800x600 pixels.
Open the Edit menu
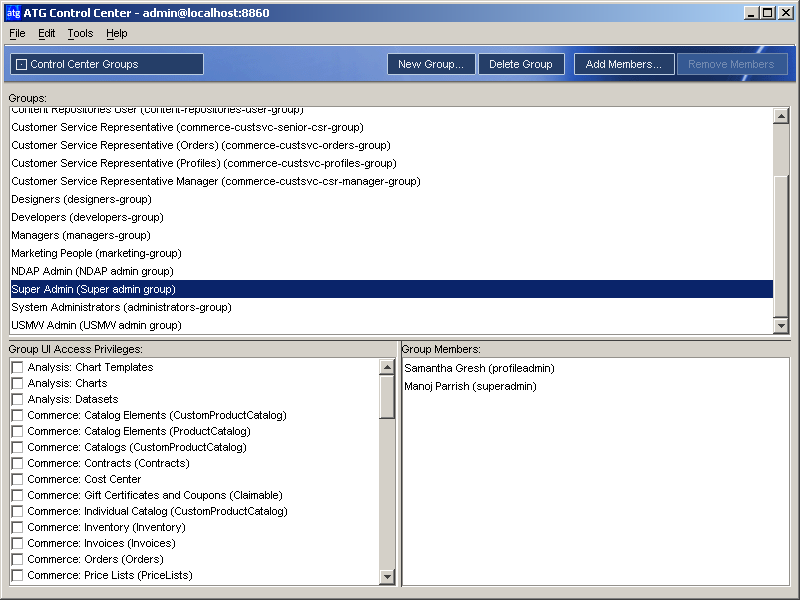(x=46, y=34)
